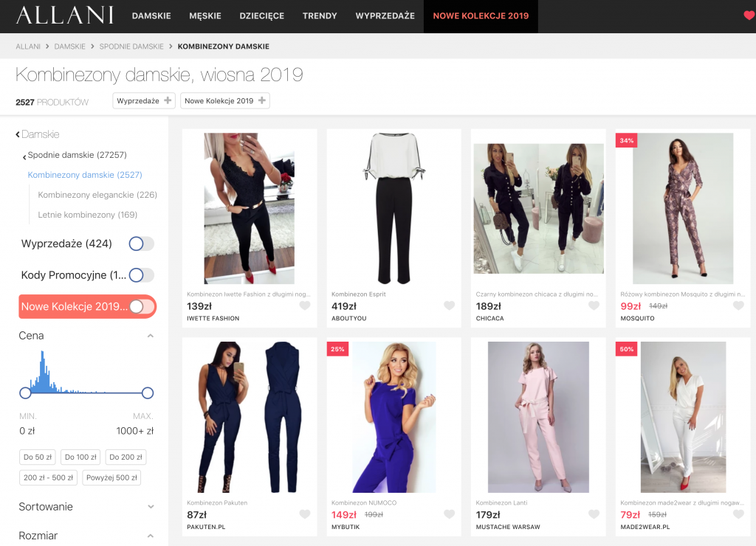Click the 50% discount badge
Viewport: 756px width, 546px height.
point(626,349)
